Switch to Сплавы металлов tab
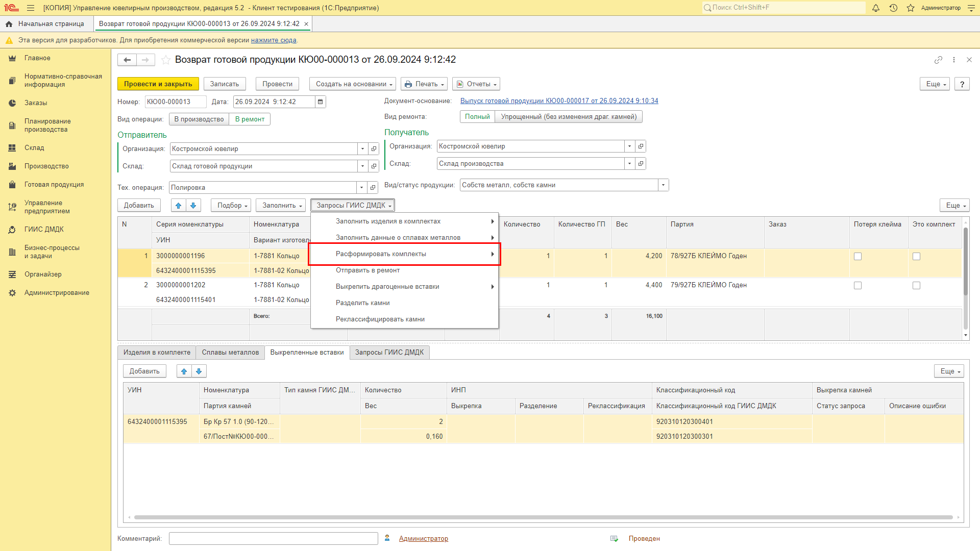 230,353
